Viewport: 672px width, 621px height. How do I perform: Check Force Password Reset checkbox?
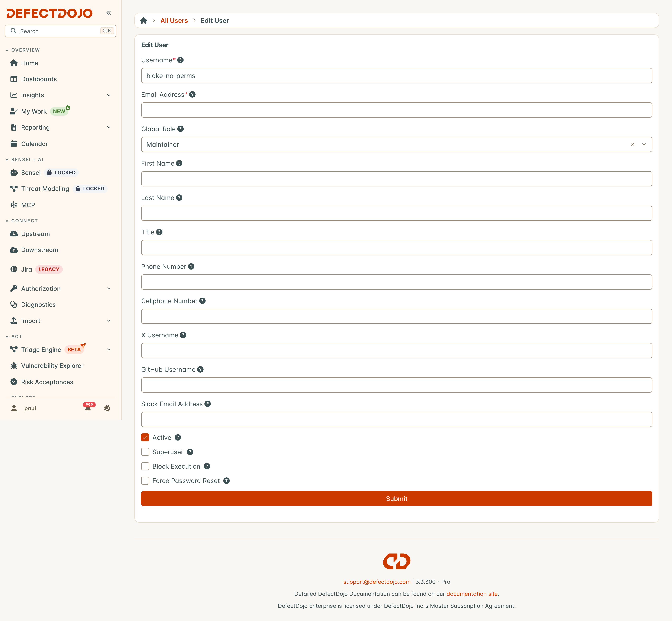[x=145, y=481]
